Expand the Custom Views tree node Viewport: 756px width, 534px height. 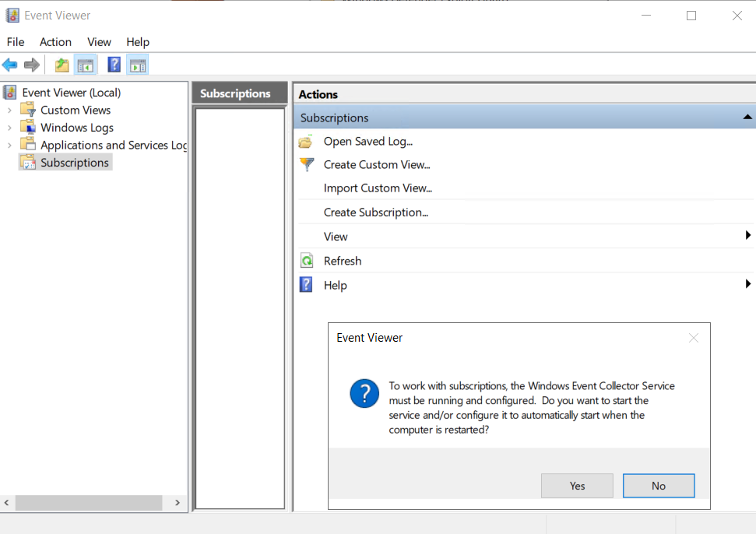tap(9, 111)
